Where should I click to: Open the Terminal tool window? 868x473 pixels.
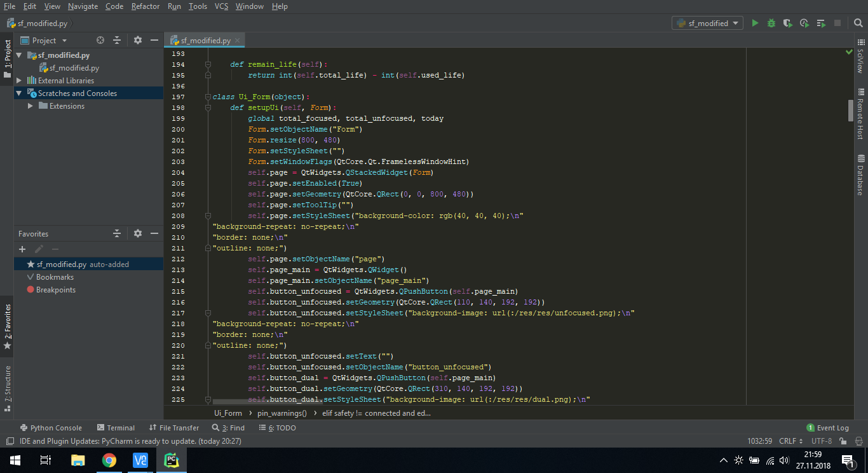tap(116, 428)
